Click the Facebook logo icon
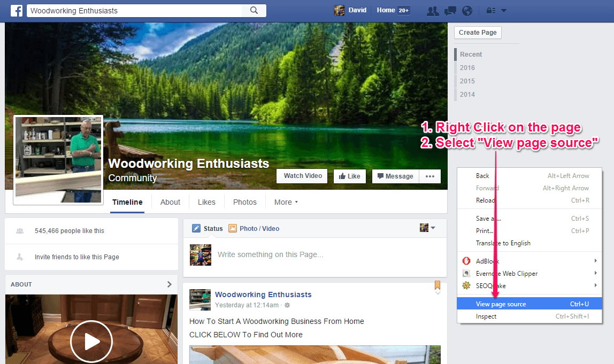This screenshot has height=364, width=614. tap(17, 11)
